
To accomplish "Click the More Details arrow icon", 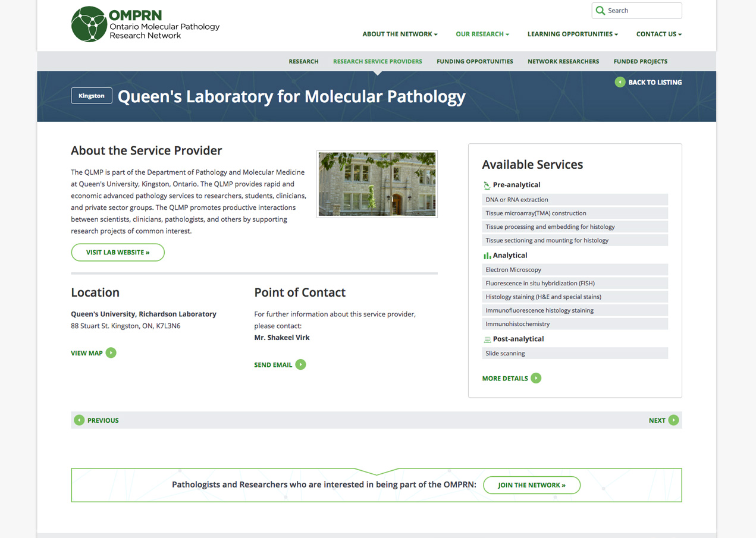I will pos(536,378).
